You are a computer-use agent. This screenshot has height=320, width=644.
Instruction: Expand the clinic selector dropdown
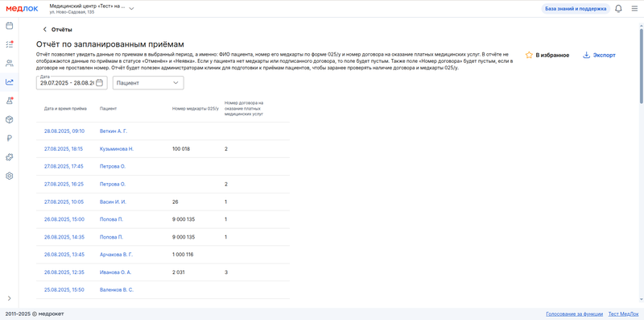(131, 9)
